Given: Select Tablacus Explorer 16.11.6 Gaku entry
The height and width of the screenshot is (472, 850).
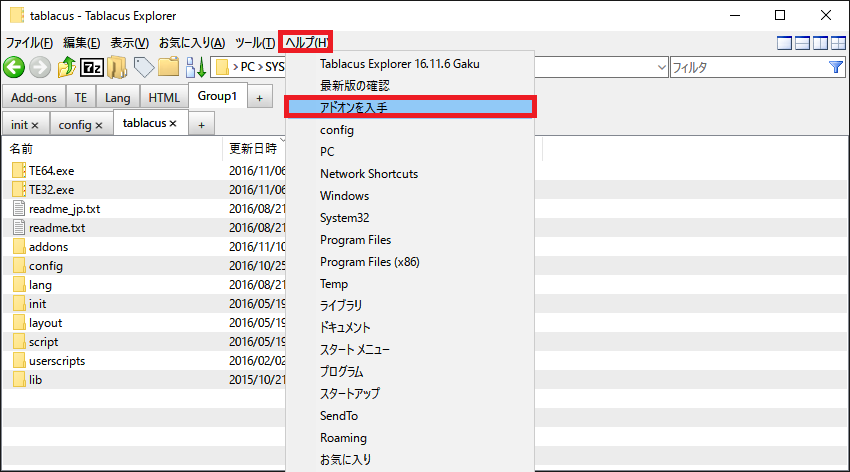Looking at the screenshot, I should (x=410, y=64).
